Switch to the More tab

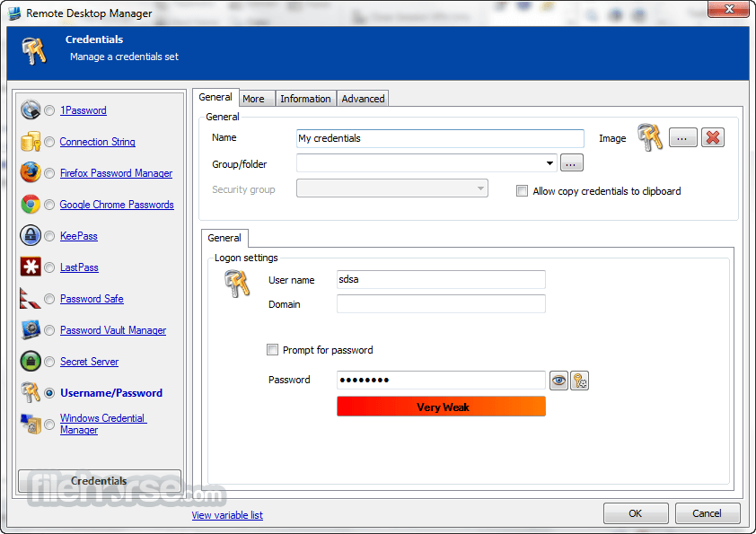(257, 99)
